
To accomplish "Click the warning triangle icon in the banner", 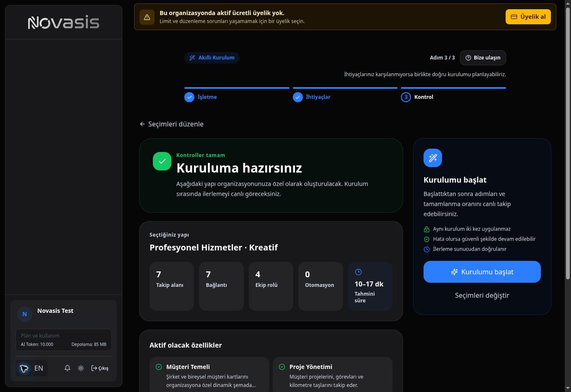I will [x=147, y=17].
